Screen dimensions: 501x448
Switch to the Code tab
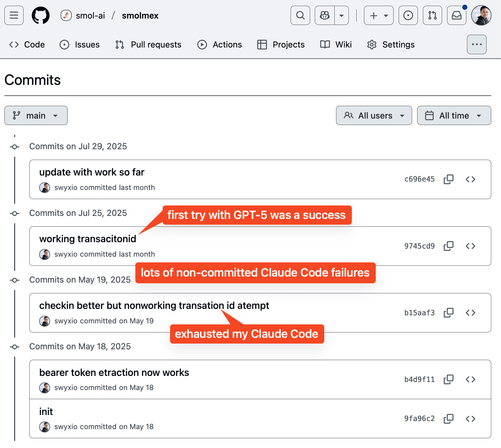pyautogui.click(x=27, y=44)
